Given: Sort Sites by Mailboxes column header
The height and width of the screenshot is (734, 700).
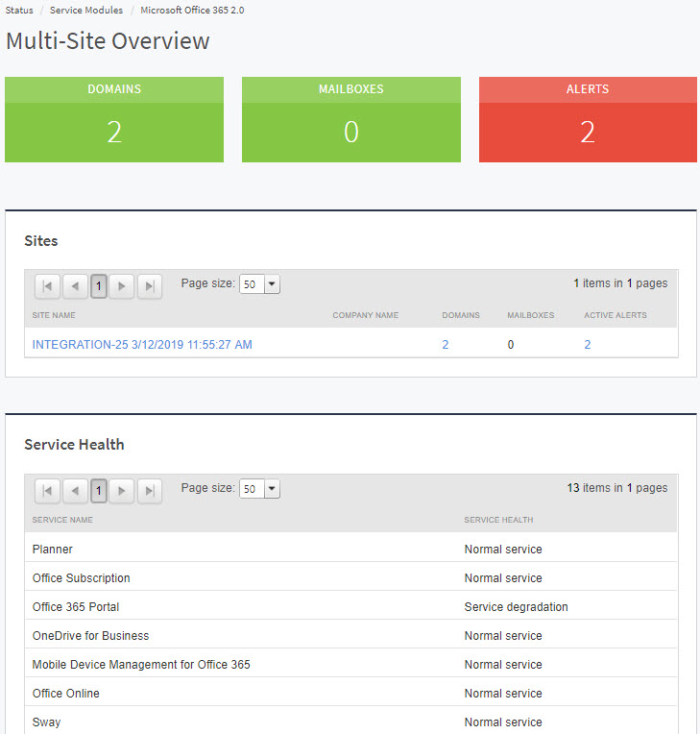Looking at the screenshot, I should pyautogui.click(x=531, y=315).
